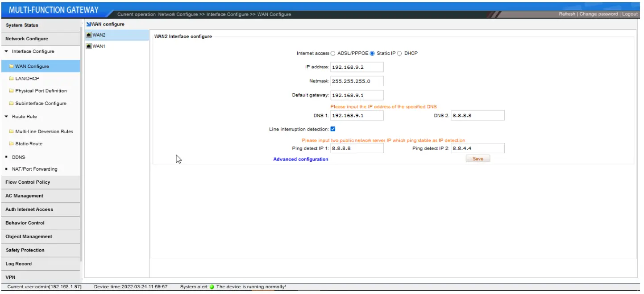Click the folder icon beside LAN/DHCP
Screen dimensions: 644x294
(x=12, y=79)
